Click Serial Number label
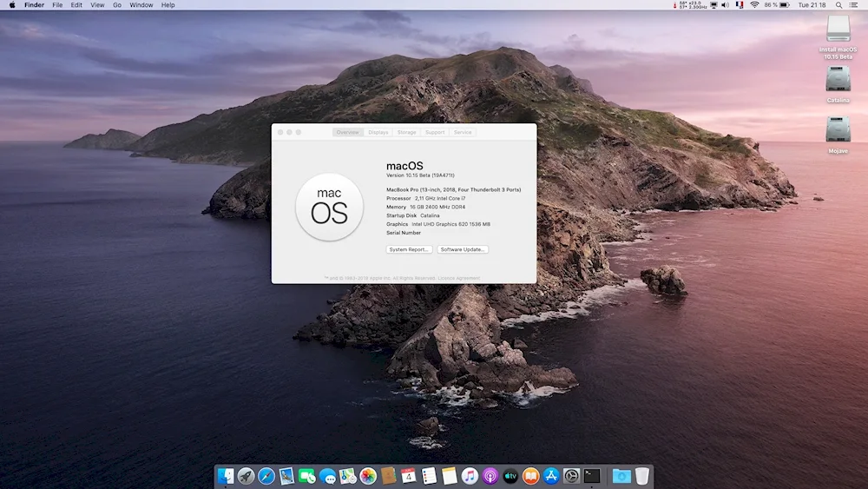The image size is (868, 489). point(404,233)
